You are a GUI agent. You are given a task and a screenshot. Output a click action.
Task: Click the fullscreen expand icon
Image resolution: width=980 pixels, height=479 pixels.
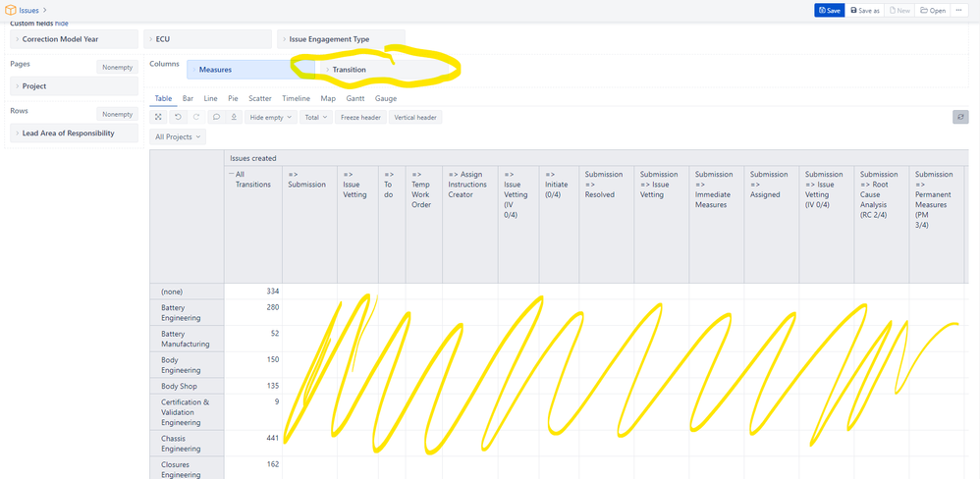[x=159, y=117]
